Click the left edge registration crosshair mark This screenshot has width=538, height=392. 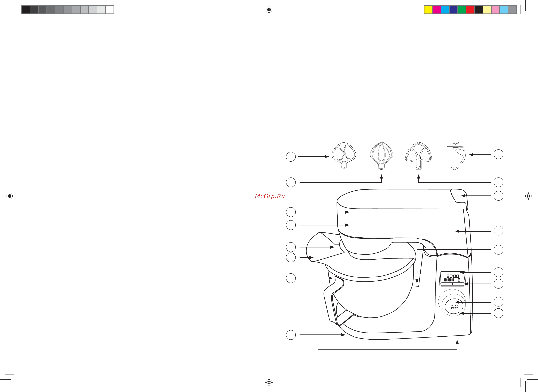pyautogui.click(x=9, y=196)
